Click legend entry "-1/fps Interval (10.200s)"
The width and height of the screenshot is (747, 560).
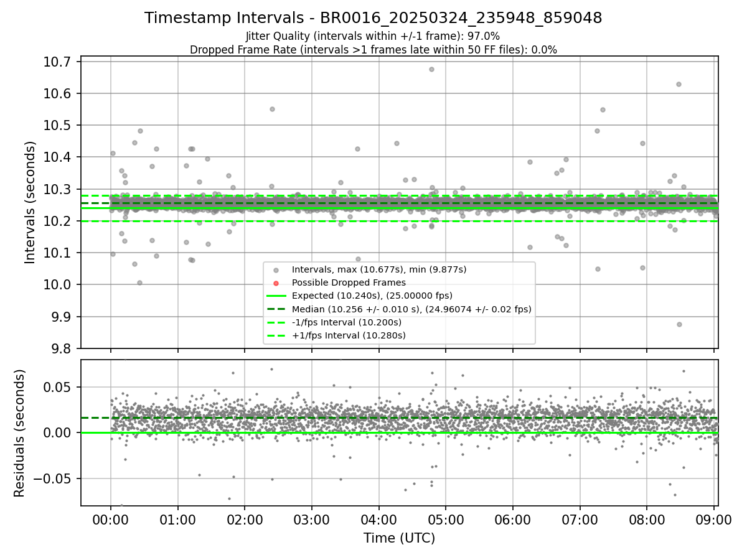[x=346, y=322]
